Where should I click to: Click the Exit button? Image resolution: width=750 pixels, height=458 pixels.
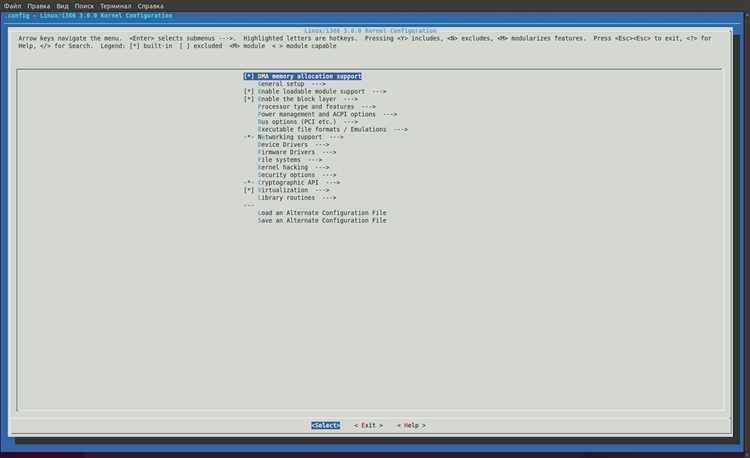coord(368,425)
